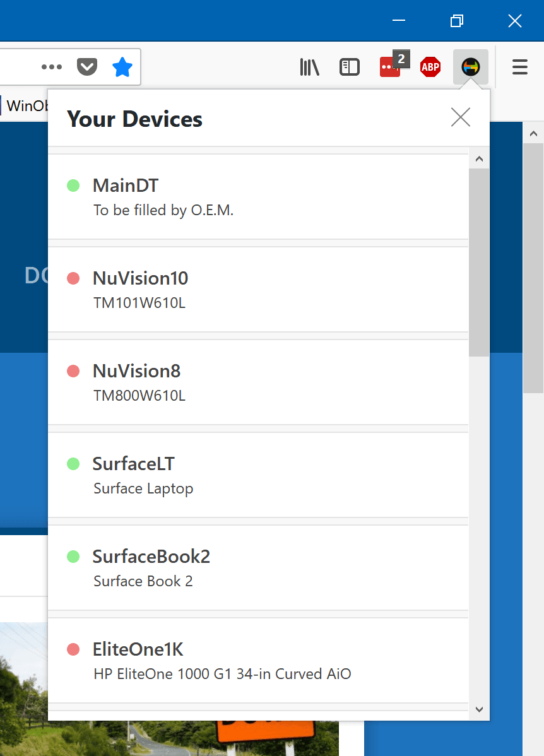Image resolution: width=544 pixels, height=756 pixels.
Task: Close the Your Devices panel
Action: (461, 117)
